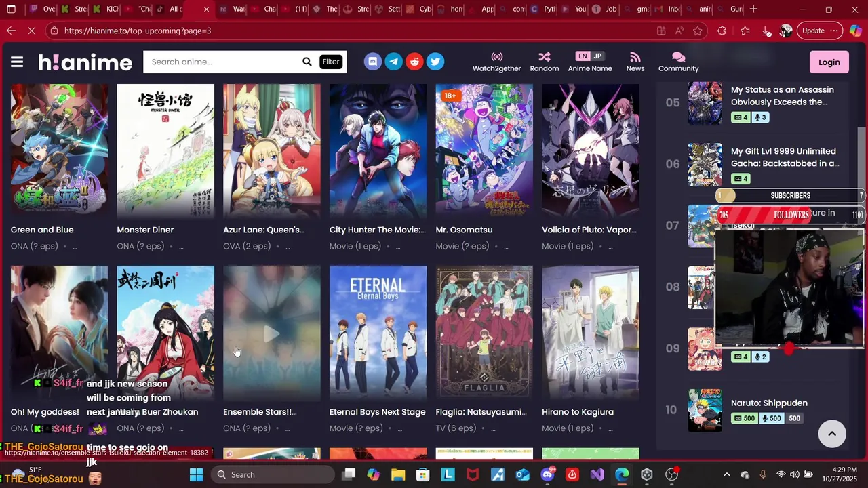Switch to the Job browser tab

605,9
